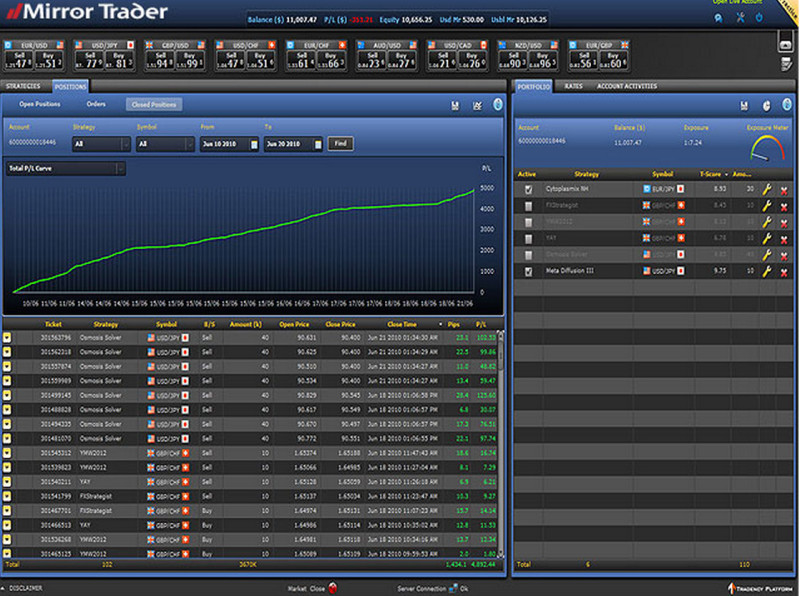Click the Find button
Image resolution: width=800 pixels, height=596 pixels.
340,144
